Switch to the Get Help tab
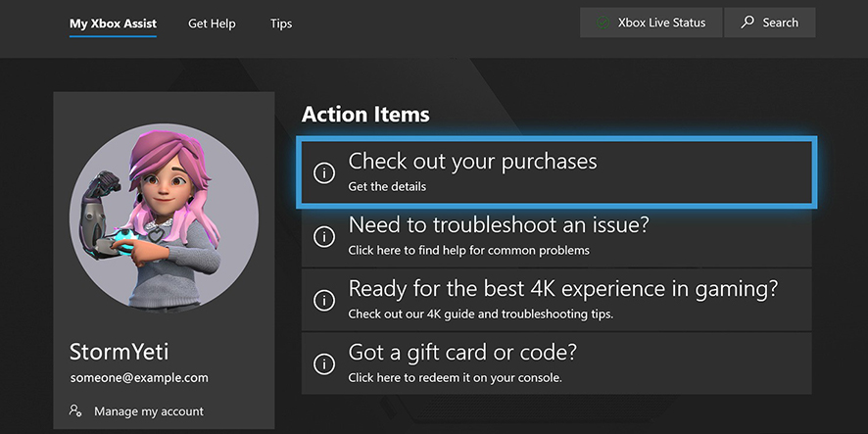The image size is (868, 434). click(212, 24)
